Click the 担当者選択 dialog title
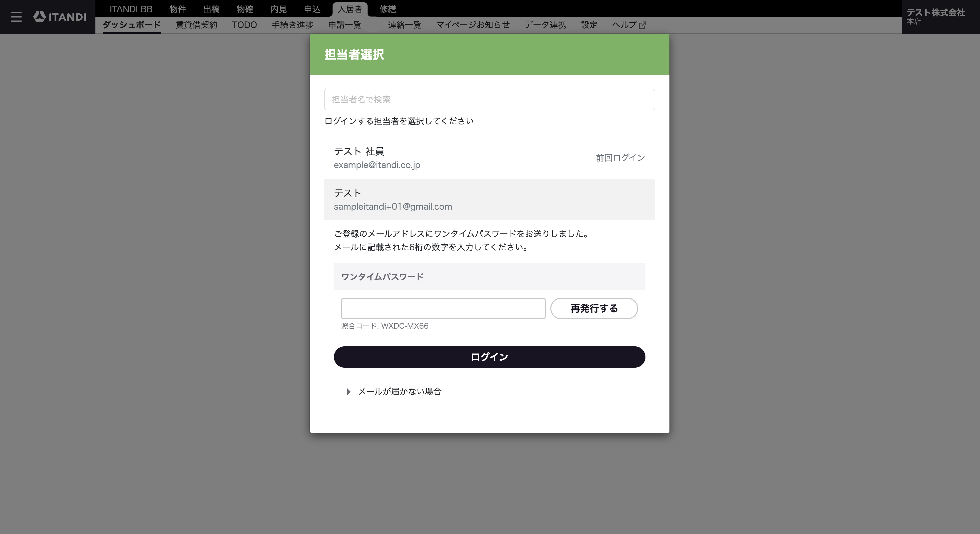This screenshot has width=980, height=534. coord(354,54)
